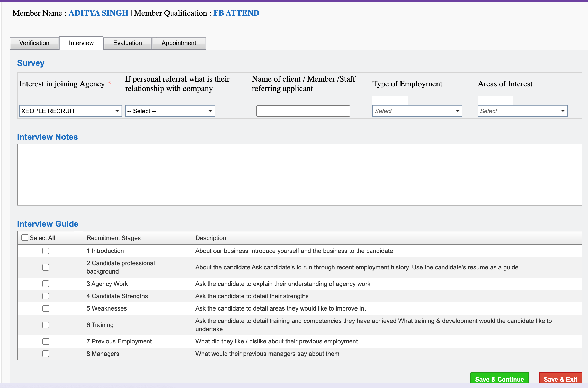Check the 5 Weaknesses checkbox
This screenshot has height=388, width=588.
point(46,308)
